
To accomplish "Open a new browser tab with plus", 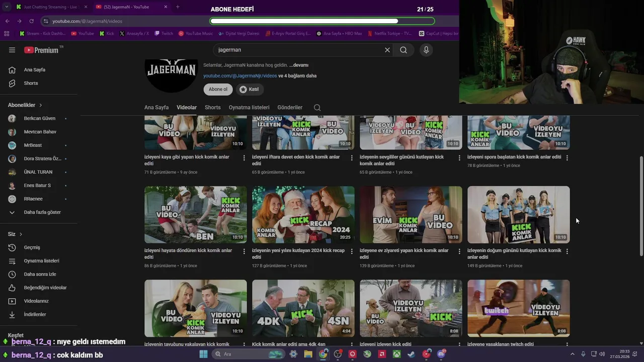I will click(178, 7).
